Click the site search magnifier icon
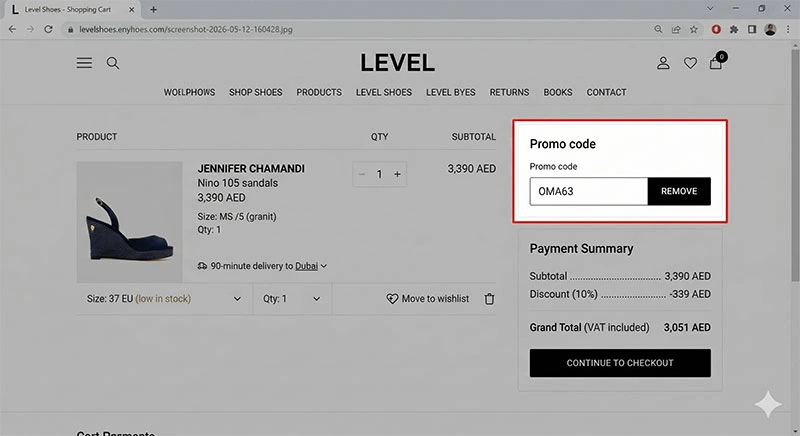Viewport: 800px width, 436px height. tap(113, 63)
